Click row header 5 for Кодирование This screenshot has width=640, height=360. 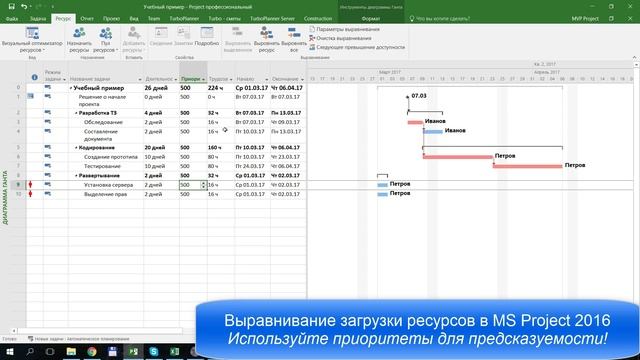click(x=18, y=147)
